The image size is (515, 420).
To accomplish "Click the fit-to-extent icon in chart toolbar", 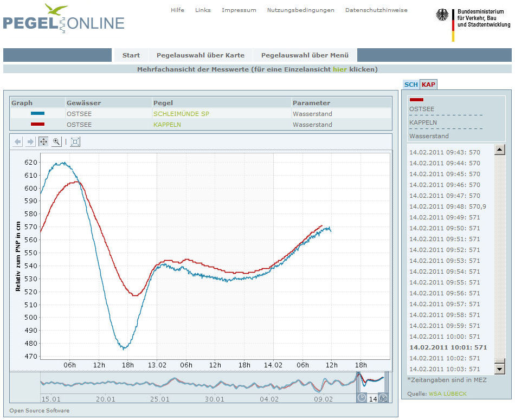I will 75,142.
